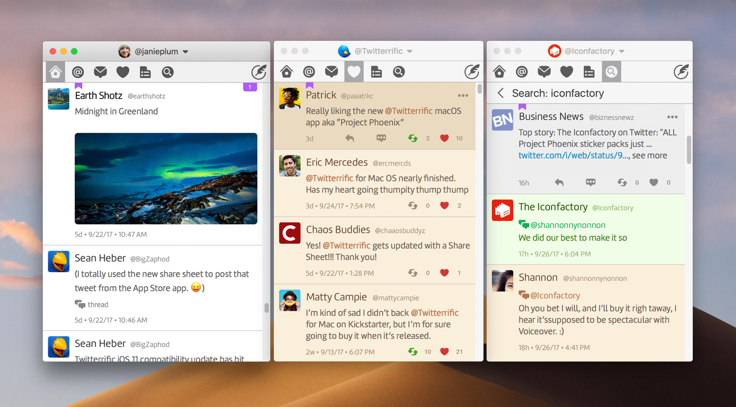This screenshot has width=736, height=407.
Task: Open Chaos Buddies profile avatar
Action: click(290, 233)
